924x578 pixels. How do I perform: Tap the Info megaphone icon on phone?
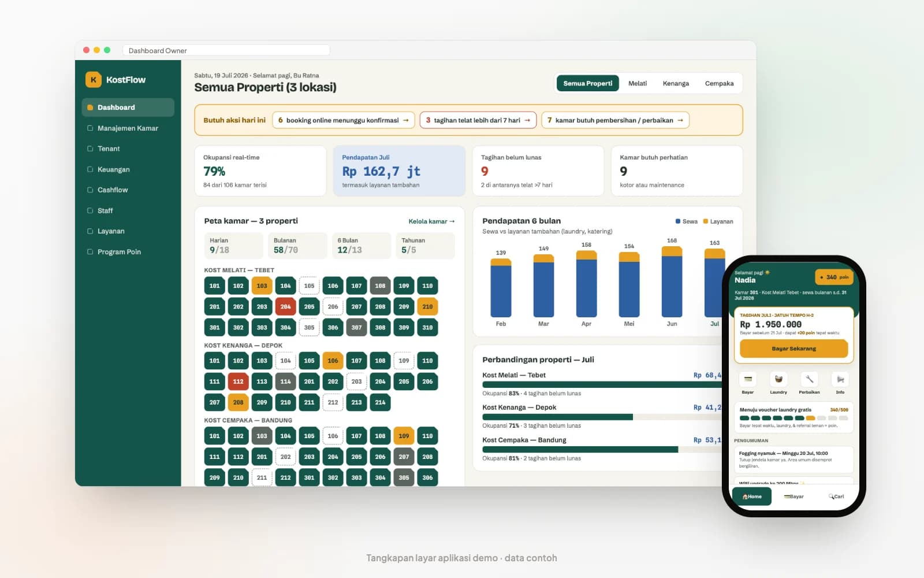pyautogui.click(x=840, y=379)
